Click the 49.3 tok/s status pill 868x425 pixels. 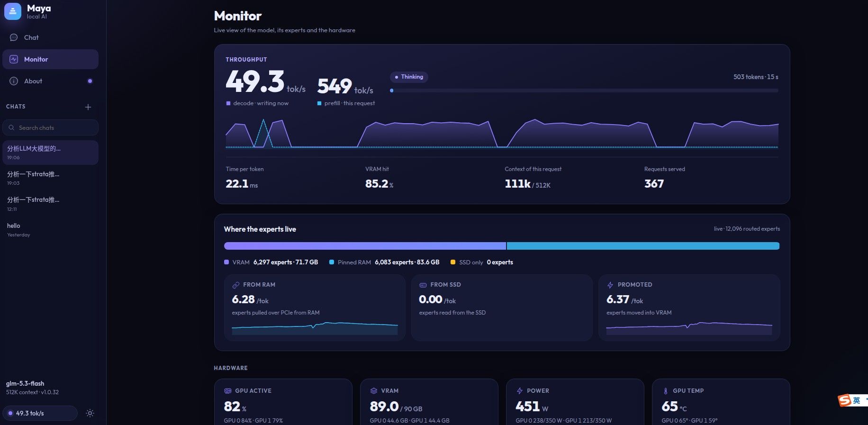(x=40, y=413)
